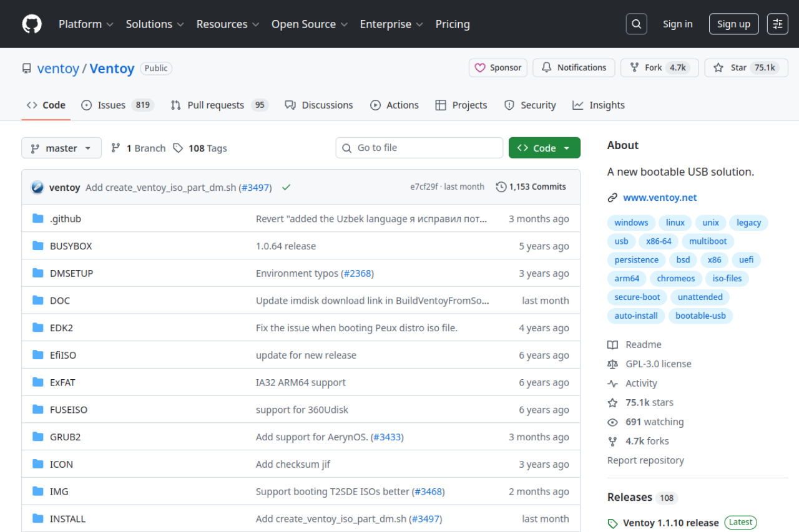Viewport: 799px width, 532px height.
Task: Visit the www.ventoy.net link
Action: coord(659,197)
